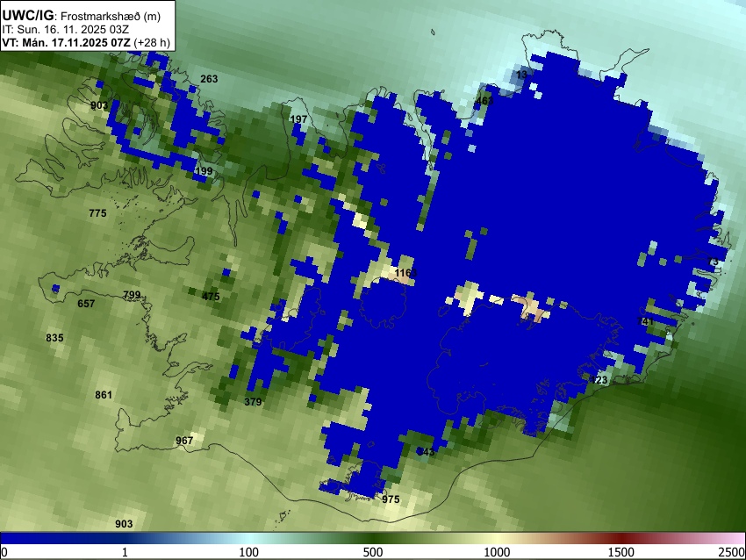Click the 1000 tick on the color scale

[497, 552]
